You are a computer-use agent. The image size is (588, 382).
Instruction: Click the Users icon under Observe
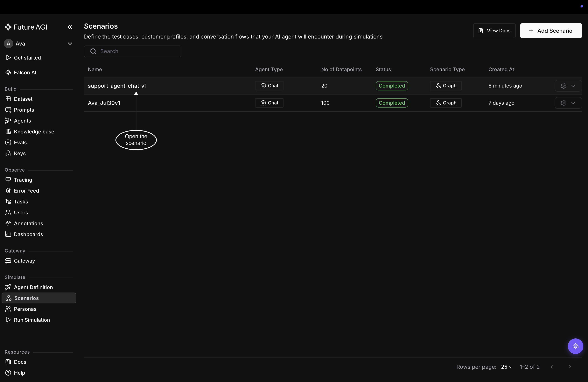8,212
